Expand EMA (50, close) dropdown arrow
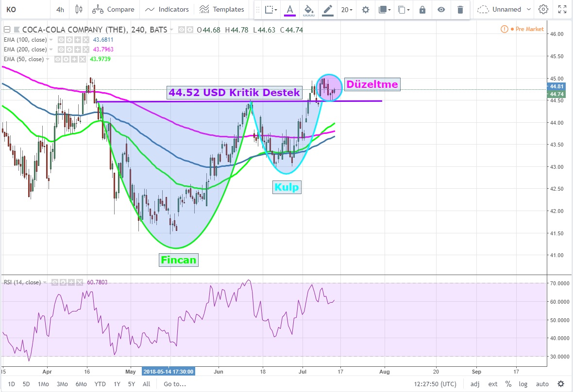573x392 pixels. [x=48, y=59]
